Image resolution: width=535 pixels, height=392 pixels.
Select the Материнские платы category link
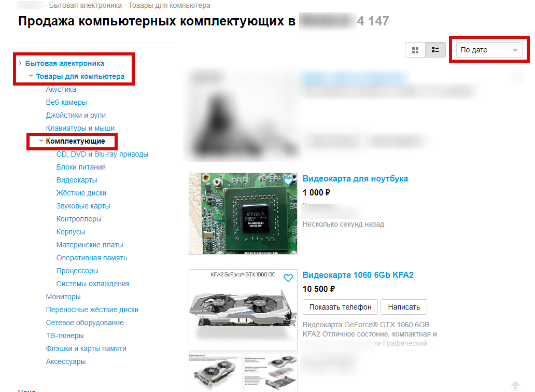(90, 245)
